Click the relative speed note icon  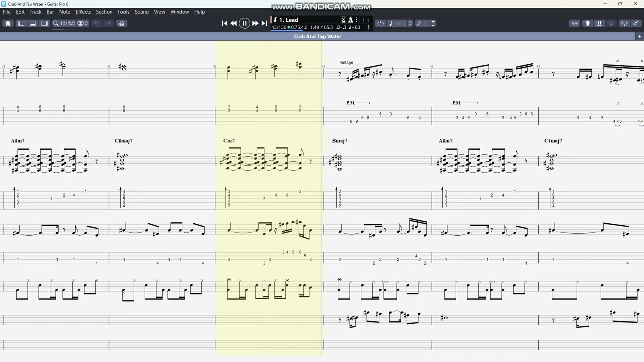pos(391,23)
